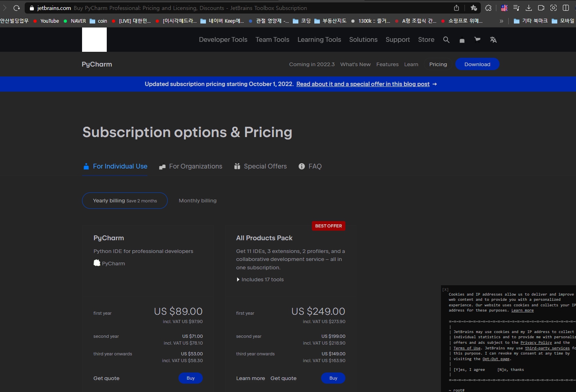This screenshot has height=392, width=576.
Task: Open the Support menu
Action: click(398, 39)
